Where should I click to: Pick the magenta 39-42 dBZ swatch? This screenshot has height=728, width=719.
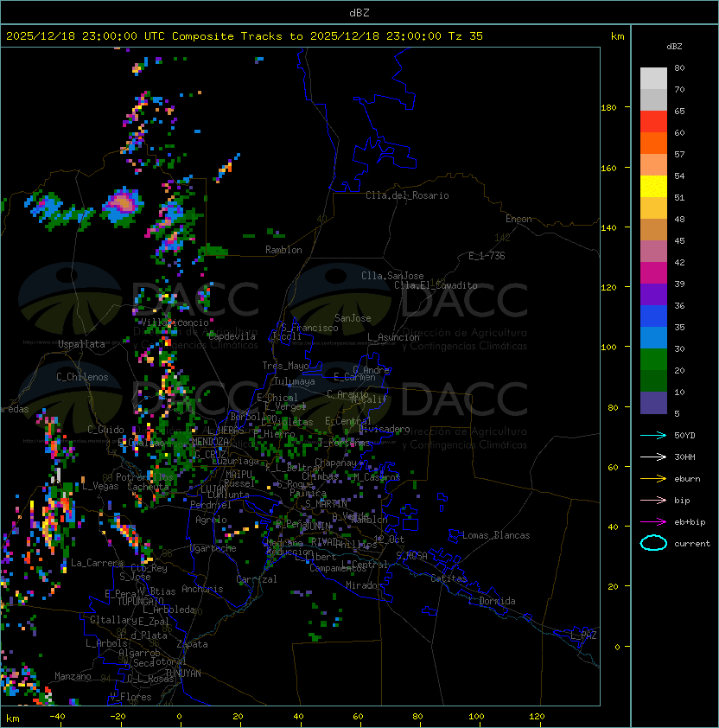[x=653, y=272]
